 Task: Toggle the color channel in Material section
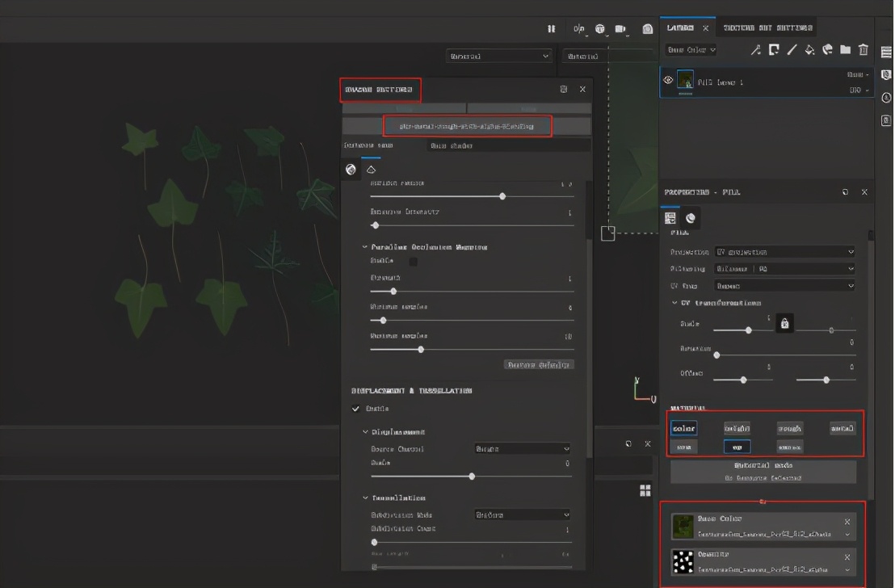[x=683, y=428]
